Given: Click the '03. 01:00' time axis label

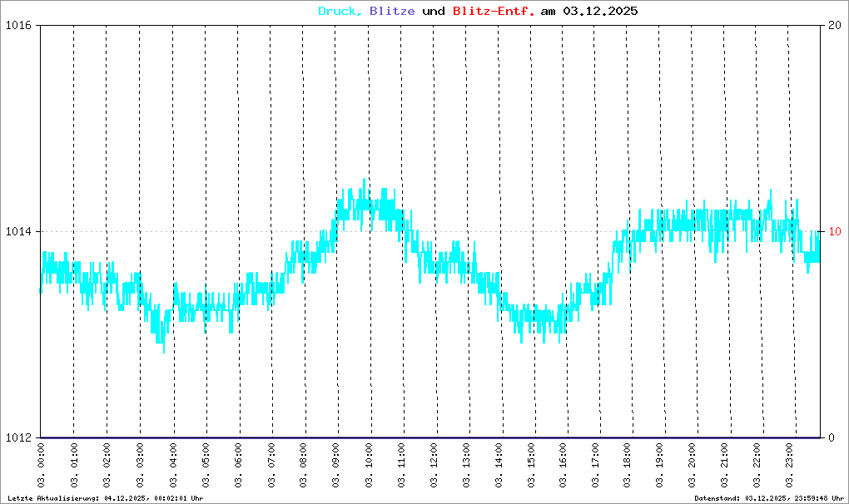Looking at the screenshot, I should 74,466.
